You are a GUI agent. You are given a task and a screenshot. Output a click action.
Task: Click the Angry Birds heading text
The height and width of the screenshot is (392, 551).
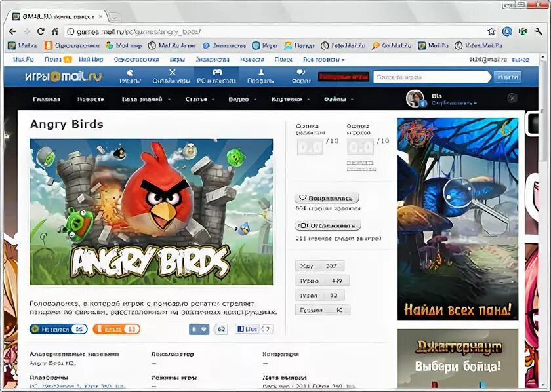tap(67, 124)
